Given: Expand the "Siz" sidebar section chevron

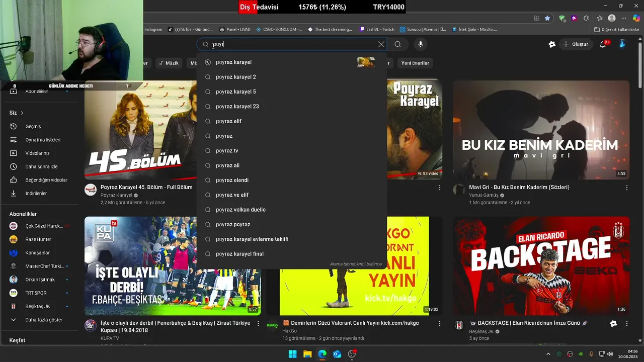Looking at the screenshot, I should click(x=22, y=113).
